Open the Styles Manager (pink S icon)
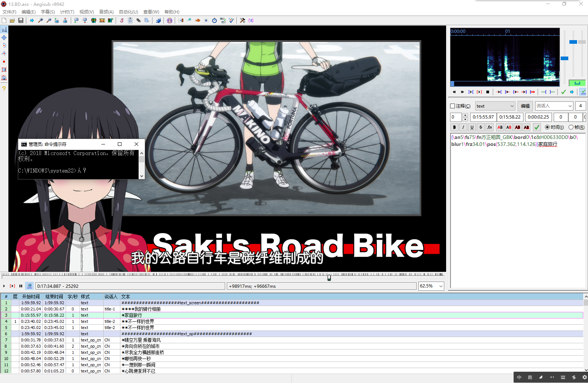This screenshot has width=588, height=383. [x=122, y=20]
